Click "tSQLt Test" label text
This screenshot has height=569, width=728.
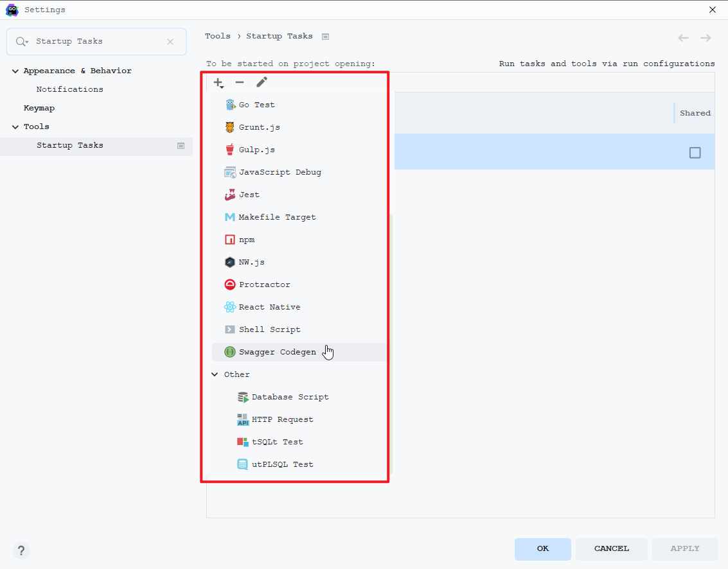(x=277, y=442)
